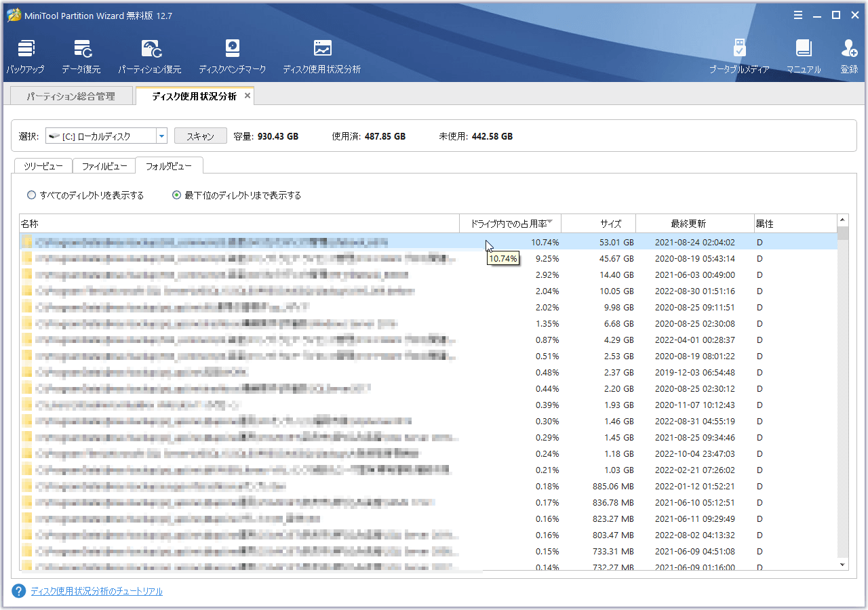Screen dimensions: 868x610
Task: Click the スキャン scan button
Action: (x=200, y=136)
